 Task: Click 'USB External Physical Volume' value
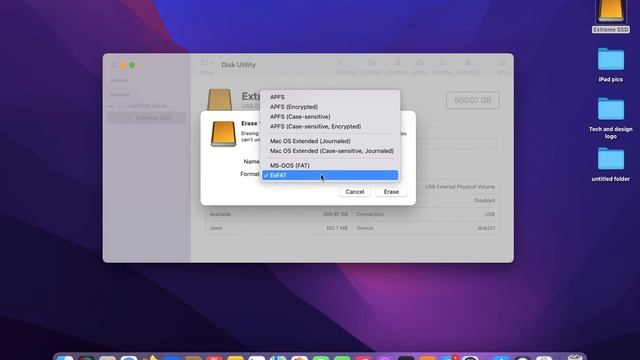tap(460, 187)
